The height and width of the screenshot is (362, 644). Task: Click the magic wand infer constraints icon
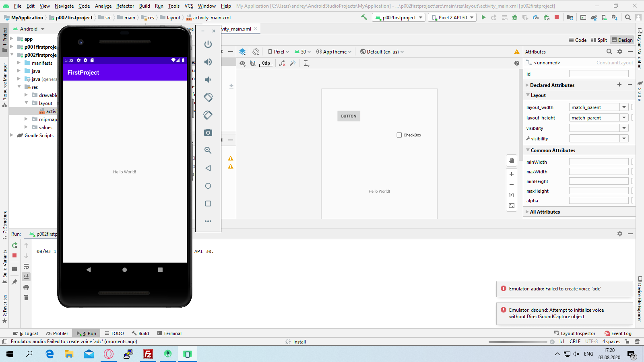pyautogui.click(x=293, y=63)
